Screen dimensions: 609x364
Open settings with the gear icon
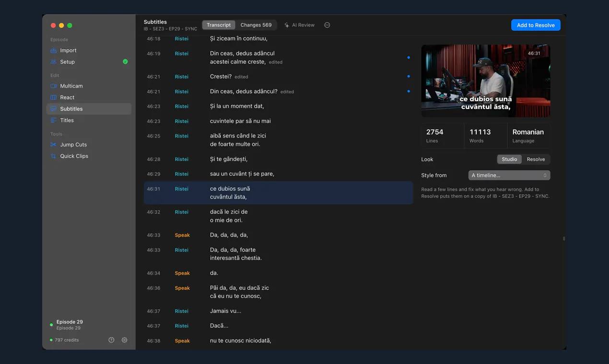pyautogui.click(x=125, y=340)
